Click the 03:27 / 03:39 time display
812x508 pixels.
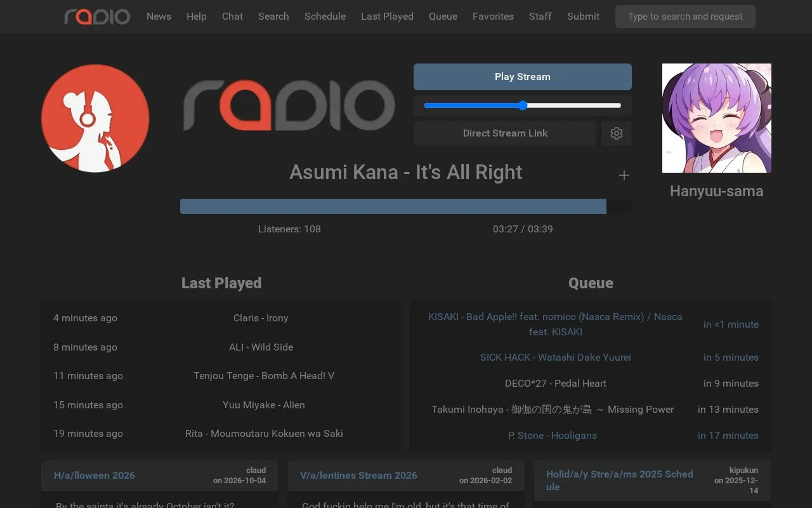tap(523, 229)
